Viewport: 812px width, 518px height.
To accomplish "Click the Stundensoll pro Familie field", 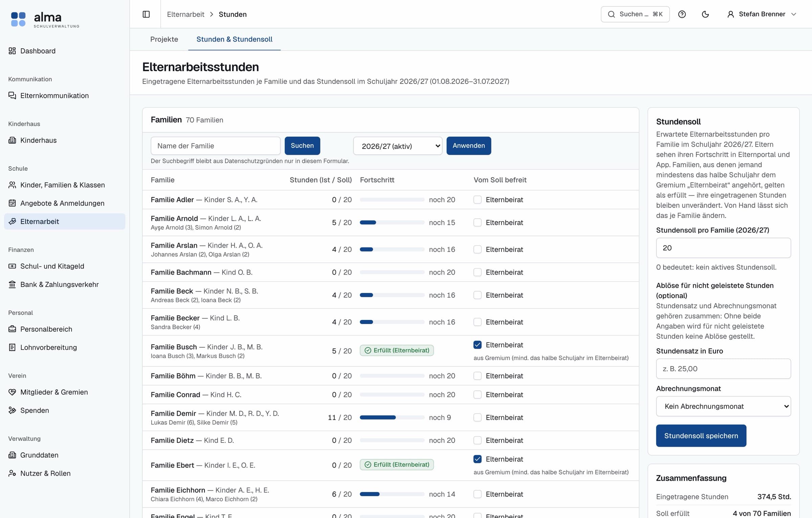I will 723,248.
